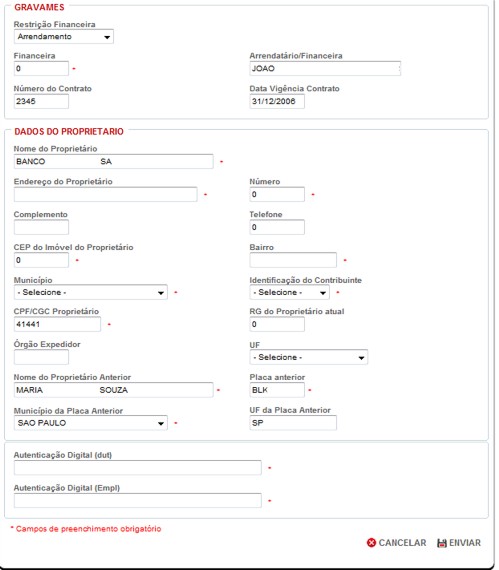Viewport: 499px width, 570px height.
Task: Click the ENVIAR button
Action: pos(459,543)
